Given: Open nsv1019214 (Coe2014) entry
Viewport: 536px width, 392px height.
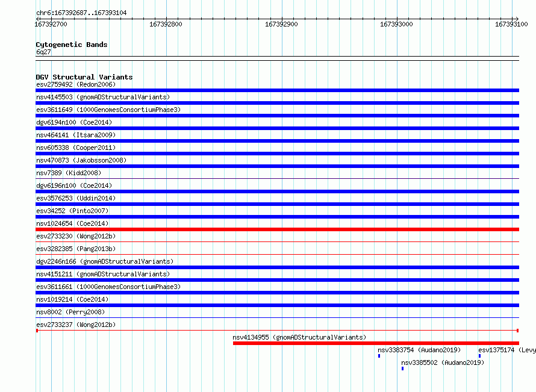Looking at the screenshot, I should [x=72, y=299].
